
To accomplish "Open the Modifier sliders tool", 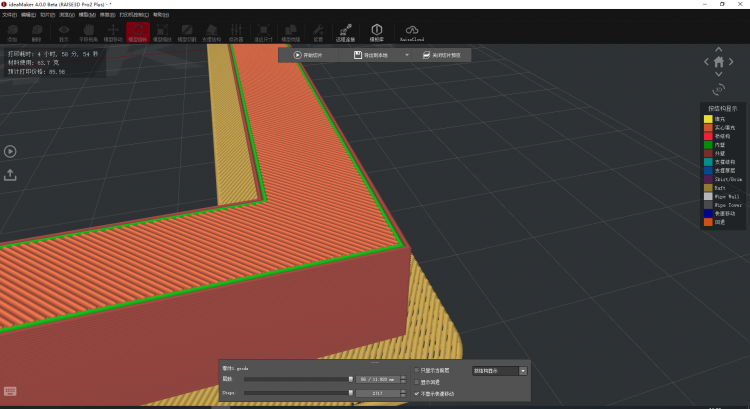I will point(236,33).
